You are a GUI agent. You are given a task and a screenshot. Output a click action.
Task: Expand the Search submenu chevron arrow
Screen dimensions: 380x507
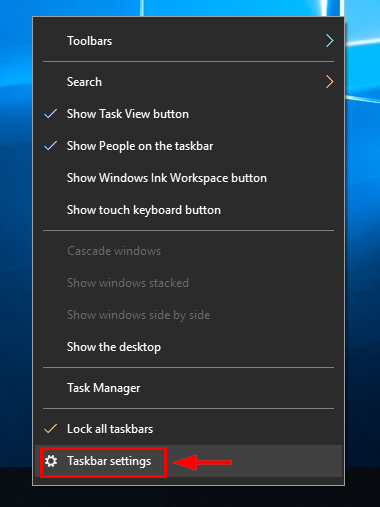point(329,82)
